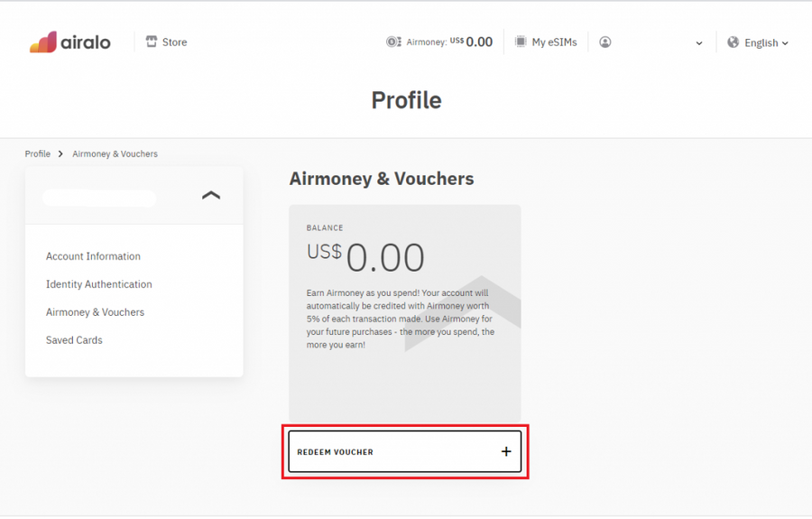Open My eSIMs link text

coord(554,42)
